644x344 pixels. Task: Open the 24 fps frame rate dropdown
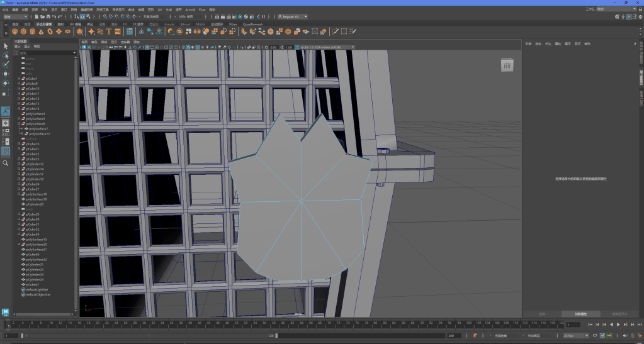pyautogui.click(x=575, y=336)
